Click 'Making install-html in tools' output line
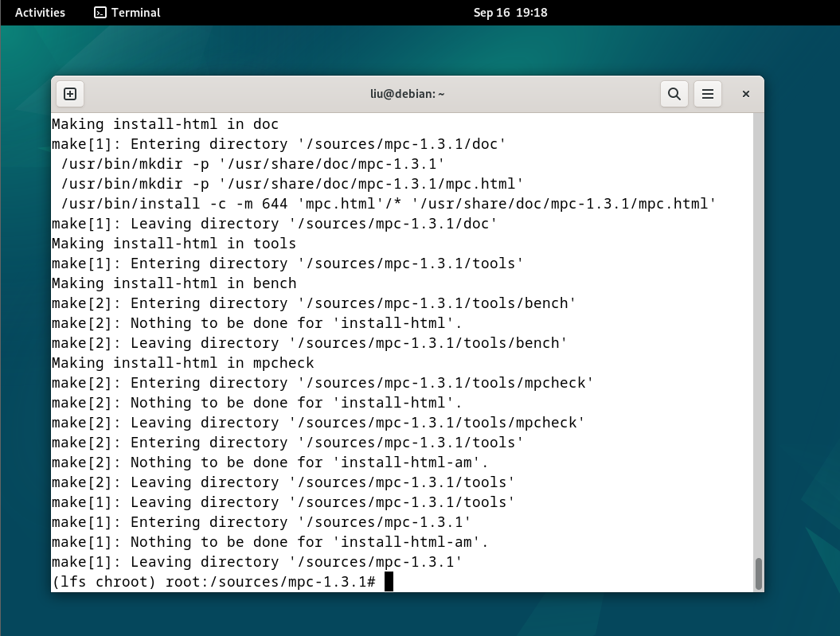This screenshot has height=636, width=840. pyautogui.click(x=174, y=244)
